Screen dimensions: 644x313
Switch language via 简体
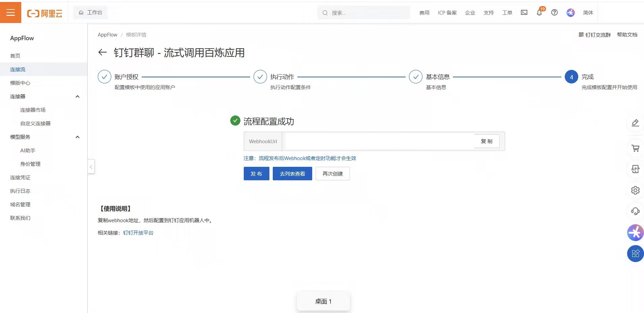pos(588,13)
